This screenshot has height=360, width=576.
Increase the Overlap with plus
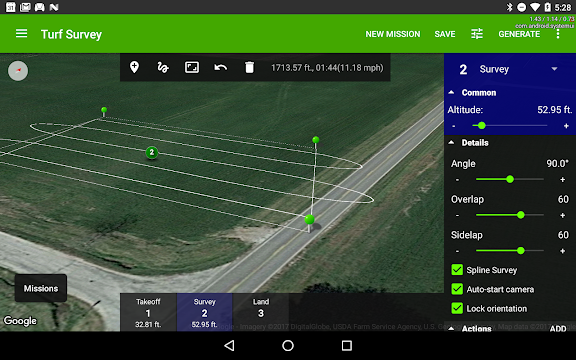562,215
